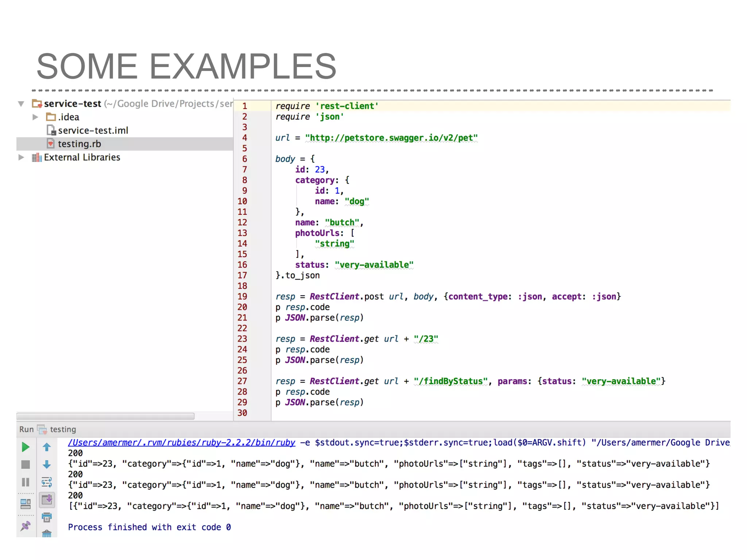747x560 pixels.
Task: Collapse the service-test project root
Action: tap(21, 104)
